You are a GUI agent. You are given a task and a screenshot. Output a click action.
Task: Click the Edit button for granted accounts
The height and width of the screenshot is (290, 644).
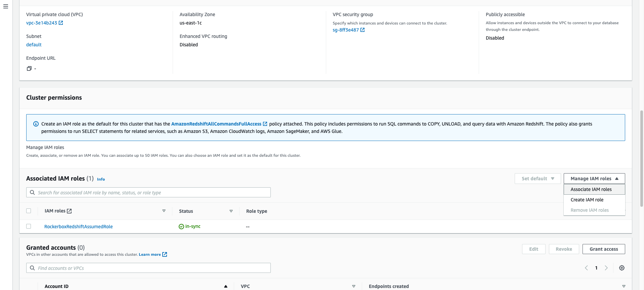(x=533, y=249)
